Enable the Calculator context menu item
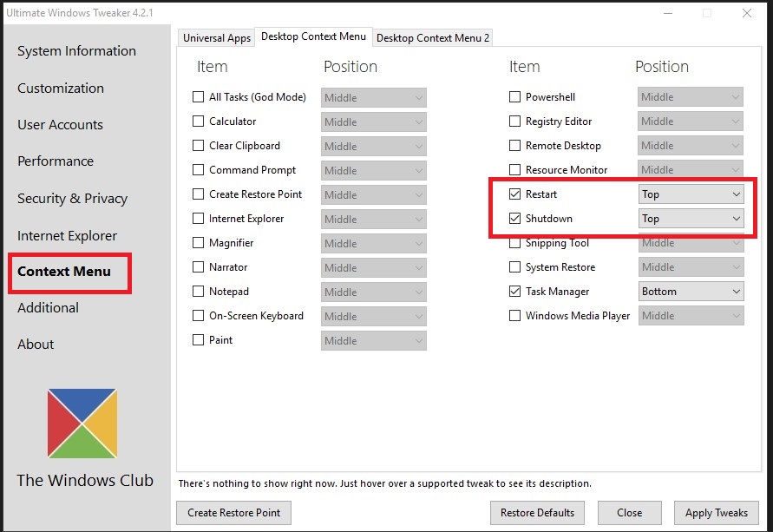The image size is (773, 532). pyautogui.click(x=198, y=121)
